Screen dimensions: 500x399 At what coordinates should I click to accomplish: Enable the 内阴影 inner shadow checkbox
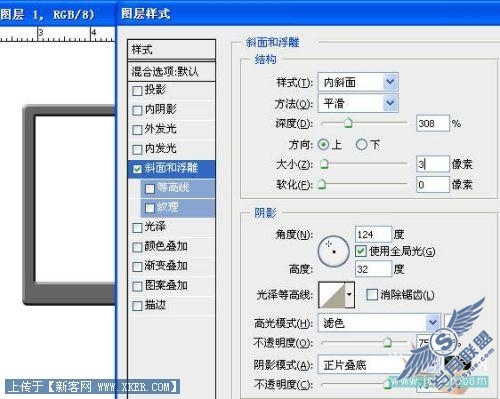137,110
